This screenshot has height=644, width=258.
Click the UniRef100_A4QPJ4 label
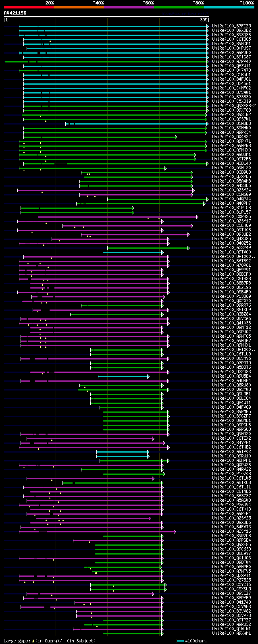pyautogui.click(x=231, y=199)
